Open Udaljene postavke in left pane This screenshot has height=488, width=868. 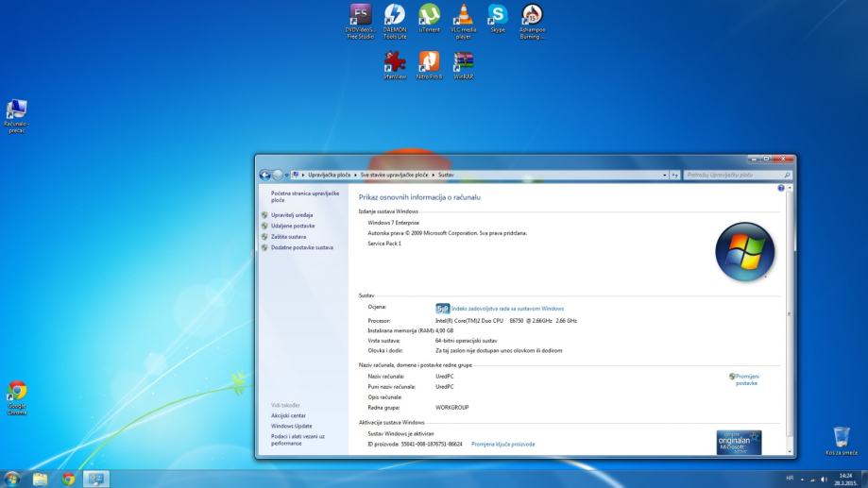tap(292, 227)
